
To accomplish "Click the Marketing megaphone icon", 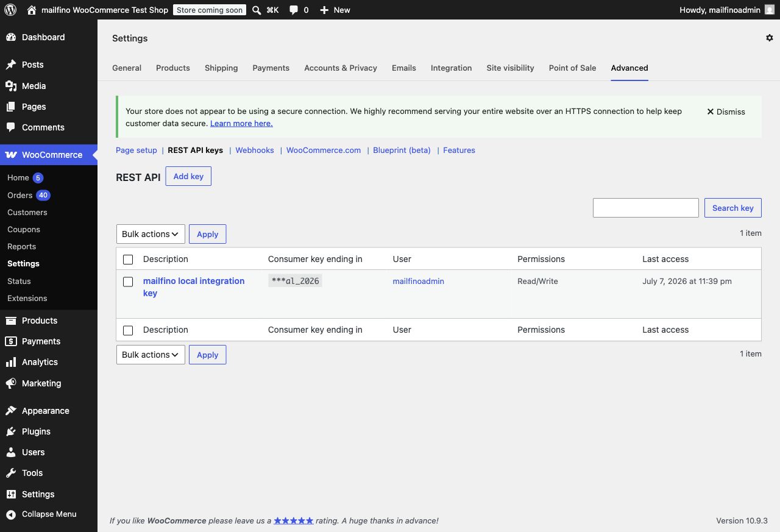I will 11,383.
